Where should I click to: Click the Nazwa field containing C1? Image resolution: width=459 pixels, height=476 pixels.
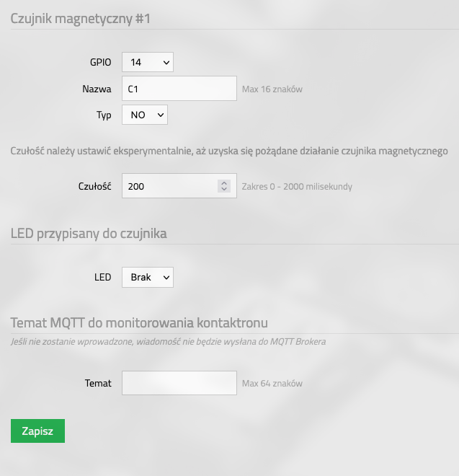click(179, 89)
